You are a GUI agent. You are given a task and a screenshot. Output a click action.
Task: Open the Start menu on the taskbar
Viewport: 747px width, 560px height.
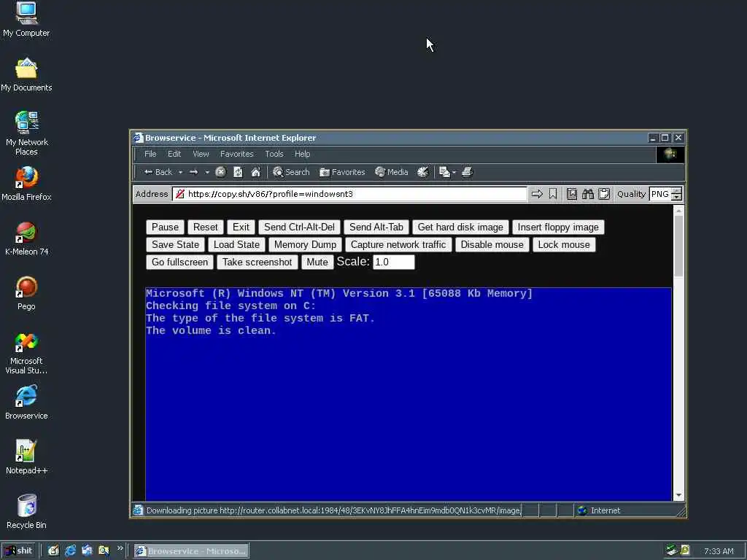click(18, 551)
